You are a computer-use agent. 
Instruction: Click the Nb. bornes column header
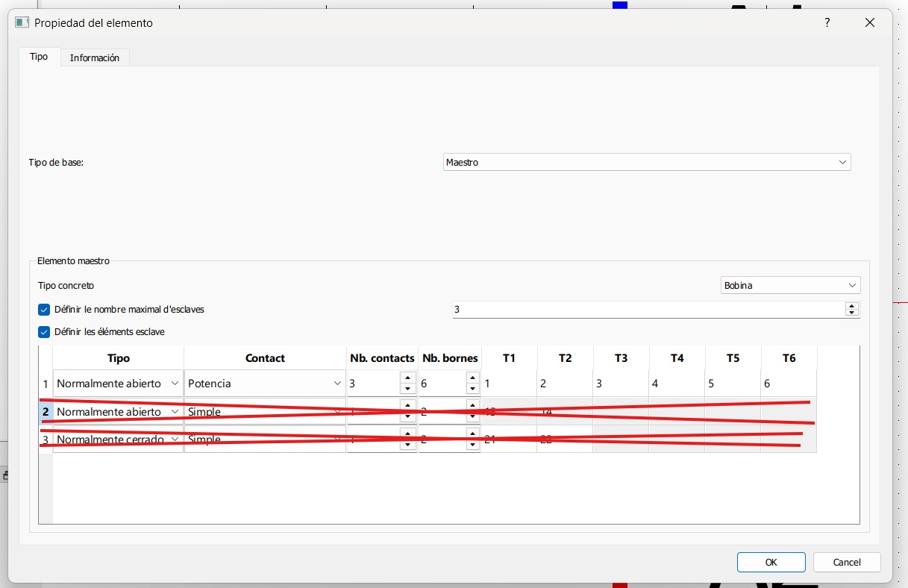coord(450,358)
